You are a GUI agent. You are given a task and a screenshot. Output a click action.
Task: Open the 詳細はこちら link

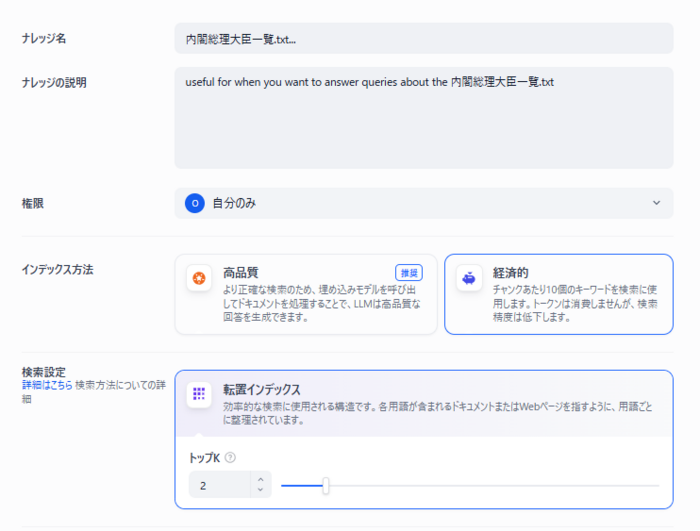click(x=47, y=385)
